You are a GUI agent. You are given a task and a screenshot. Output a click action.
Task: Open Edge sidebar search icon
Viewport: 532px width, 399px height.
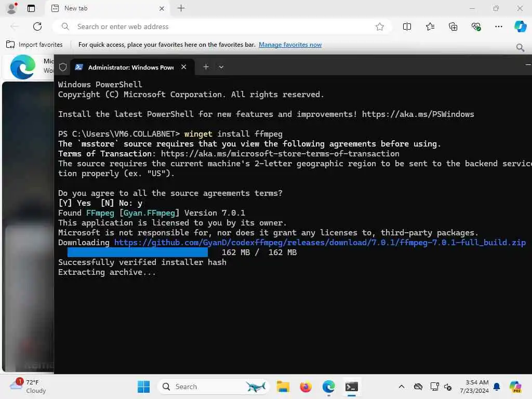(520, 47)
